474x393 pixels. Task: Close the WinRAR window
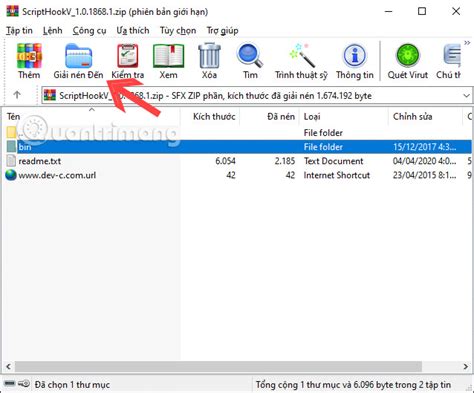[456, 11]
